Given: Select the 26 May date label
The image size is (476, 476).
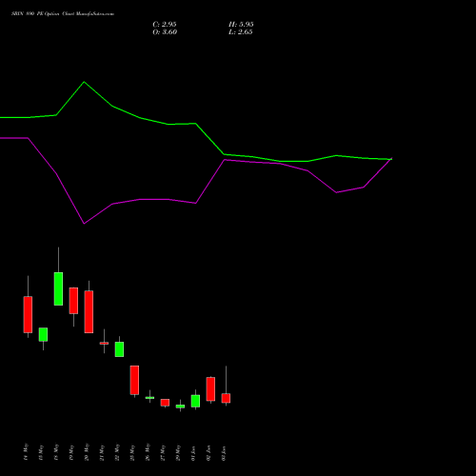Looking at the screenshot, I should (x=148, y=451).
